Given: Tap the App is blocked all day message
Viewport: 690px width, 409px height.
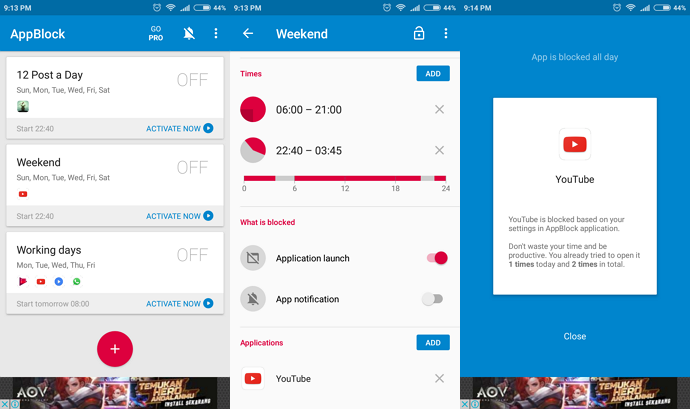Looking at the screenshot, I should (x=575, y=57).
